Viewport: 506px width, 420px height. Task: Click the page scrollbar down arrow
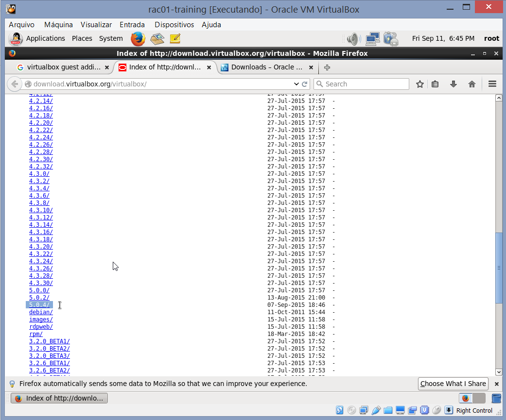pyautogui.click(x=499, y=372)
